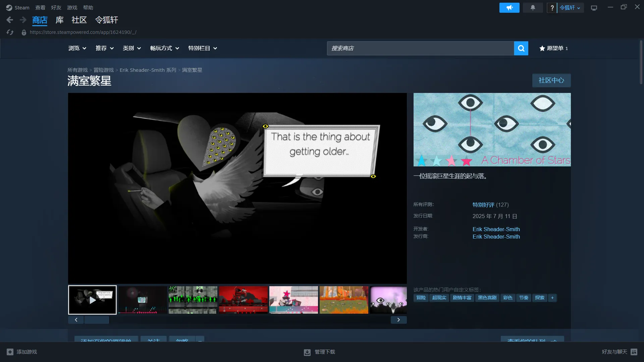This screenshot has width=644, height=362.
Task: Click the help question mark icon
Action: 552,8
